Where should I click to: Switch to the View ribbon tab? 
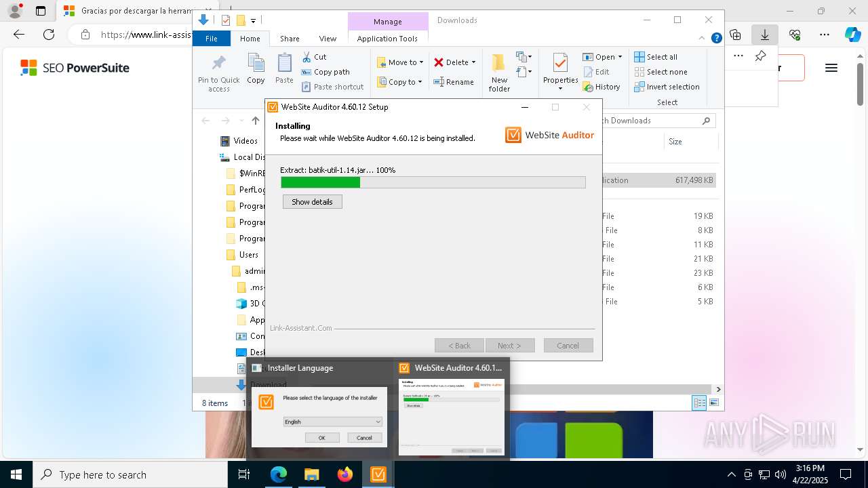[328, 39]
